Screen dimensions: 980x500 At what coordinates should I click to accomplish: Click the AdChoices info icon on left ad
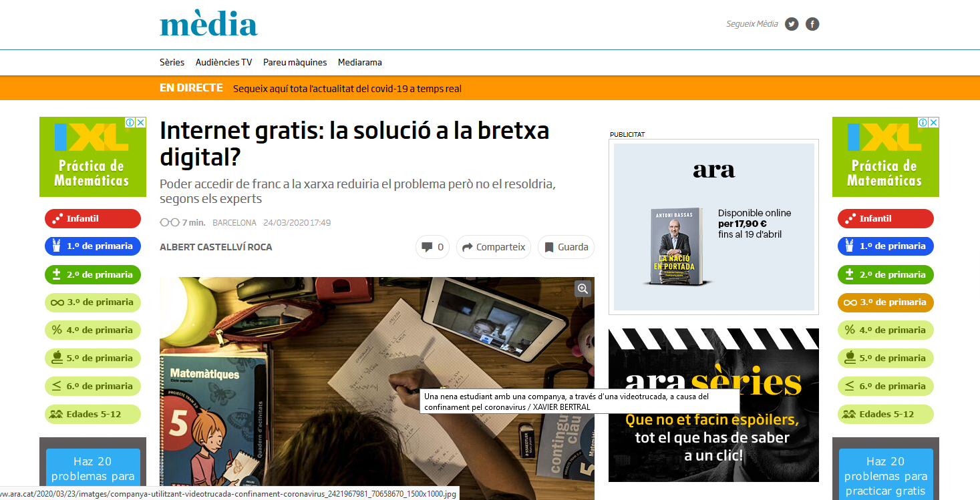[x=131, y=122]
